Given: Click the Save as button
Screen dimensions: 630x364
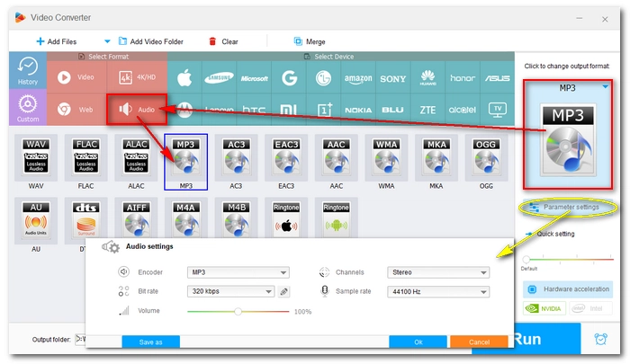Looking at the screenshot, I should pos(150,342).
